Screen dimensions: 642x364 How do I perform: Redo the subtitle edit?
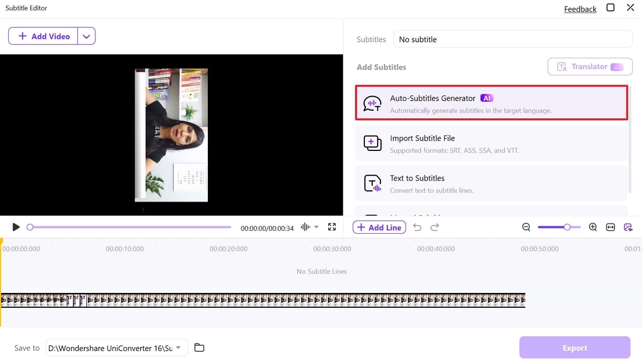pyautogui.click(x=435, y=227)
